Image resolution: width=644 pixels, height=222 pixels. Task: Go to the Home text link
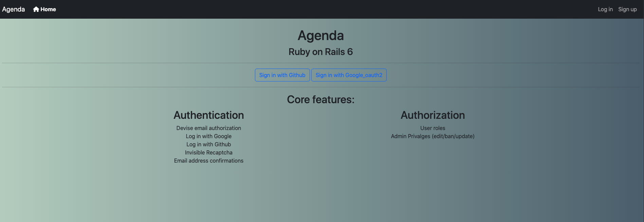tap(48, 9)
